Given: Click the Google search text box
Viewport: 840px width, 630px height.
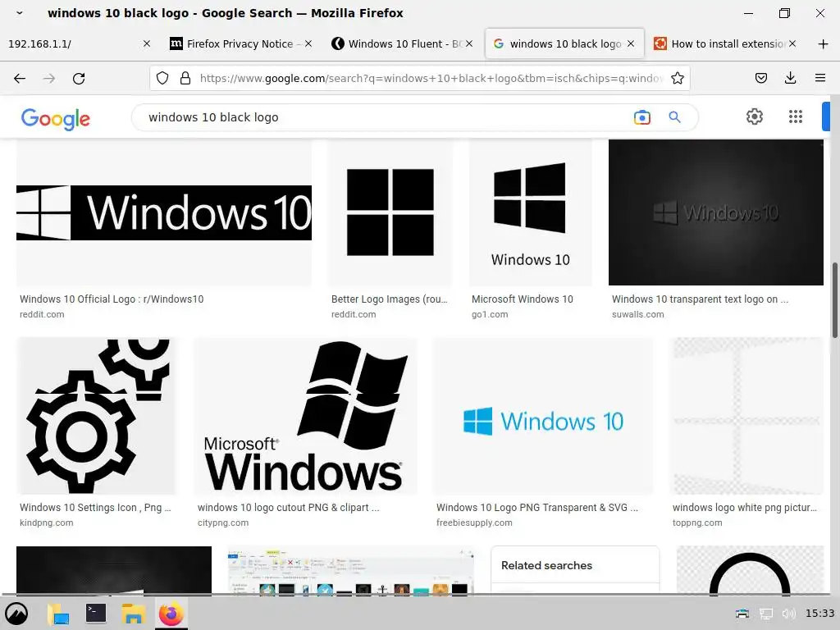Looking at the screenshot, I should click(x=386, y=117).
